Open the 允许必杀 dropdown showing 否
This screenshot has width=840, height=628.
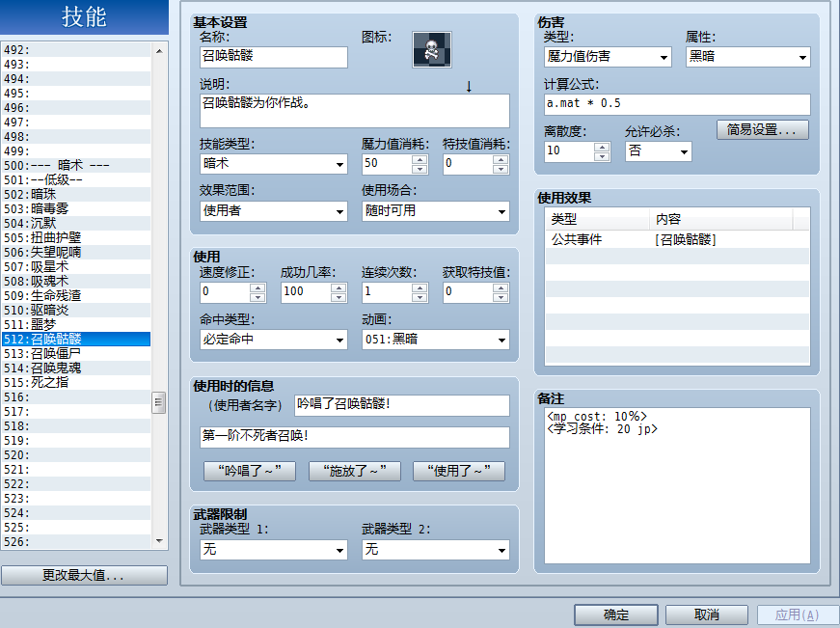pyautogui.click(x=659, y=151)
